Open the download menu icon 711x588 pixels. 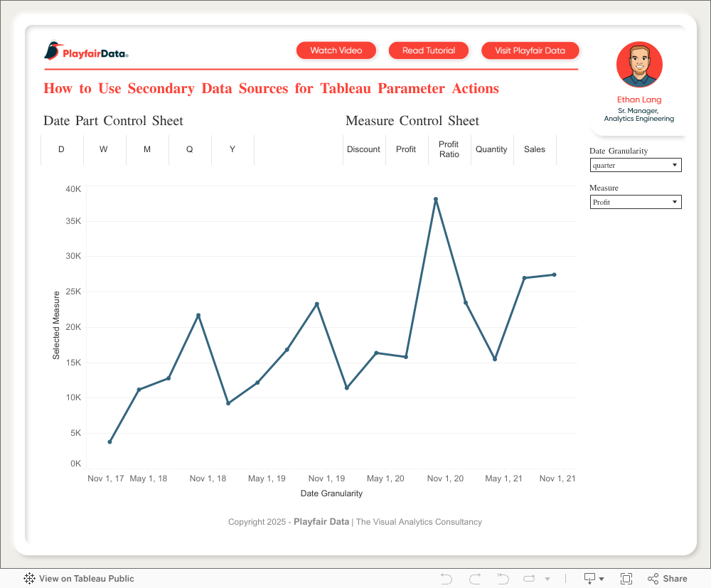tap(593, 579)
